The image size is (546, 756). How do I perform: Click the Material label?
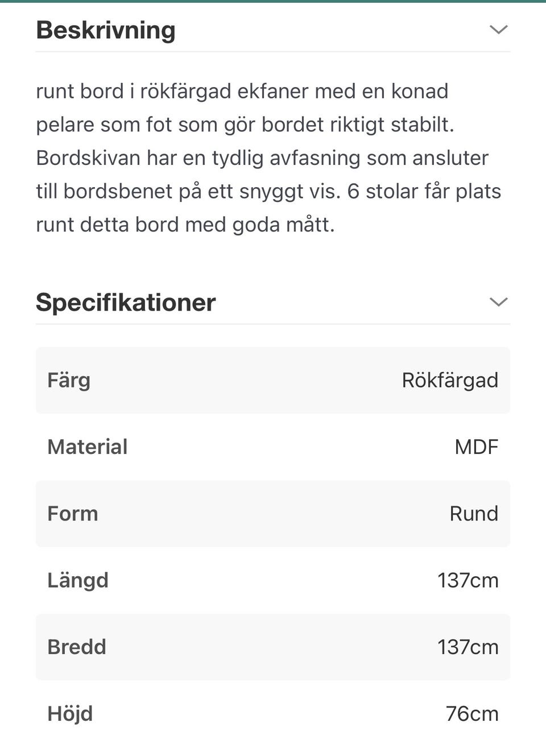click(88, 447)
